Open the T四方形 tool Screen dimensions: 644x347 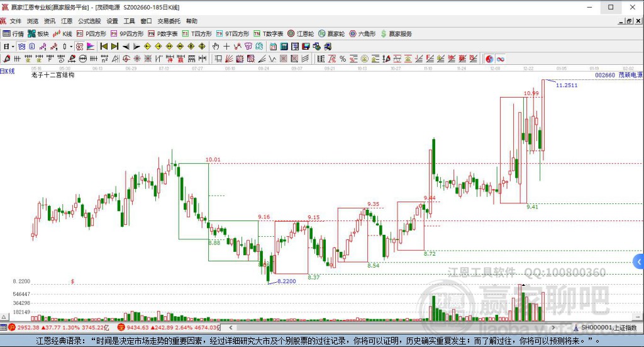[x=197, y=34]
